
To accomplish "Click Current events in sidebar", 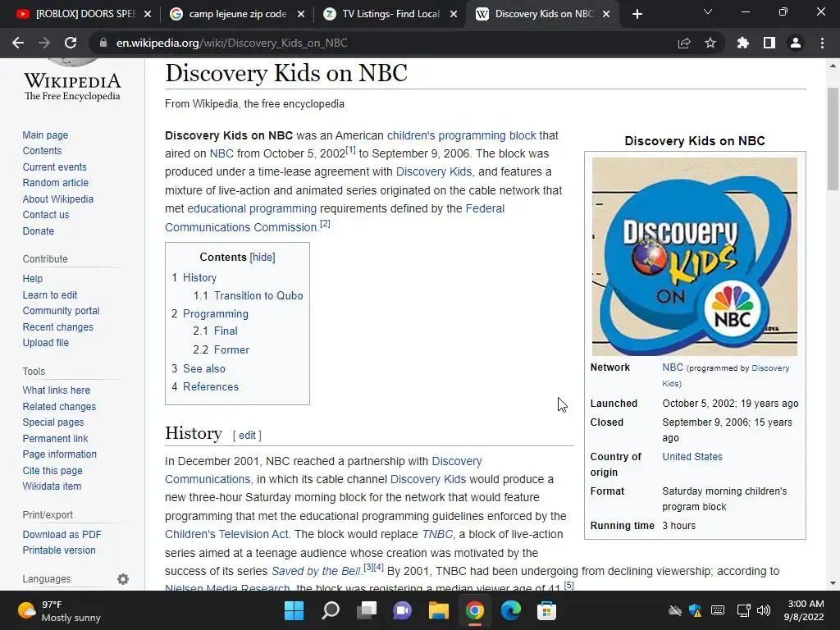I will pyautogui.click(x=55, y=167).
